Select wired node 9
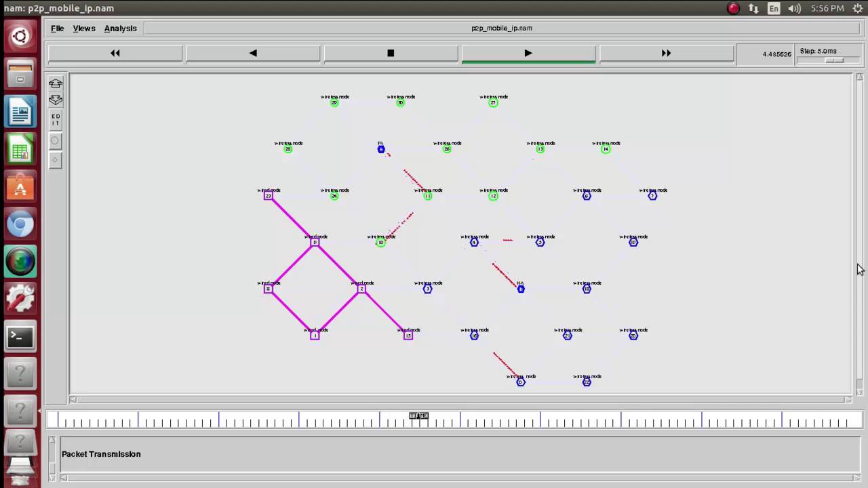Screen dimensions: 868x488 point(315,242)
